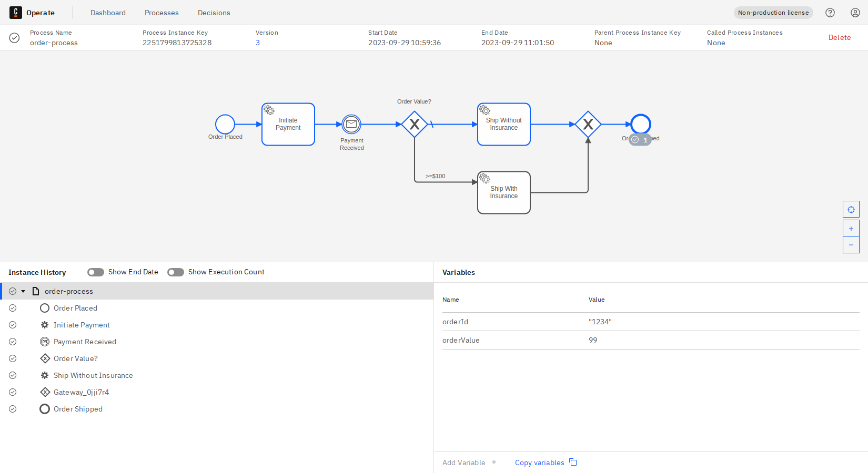Screen dimensions: 868x473
Task: Zoom into the diagram with the plus icon
Action: click(851, 228)
